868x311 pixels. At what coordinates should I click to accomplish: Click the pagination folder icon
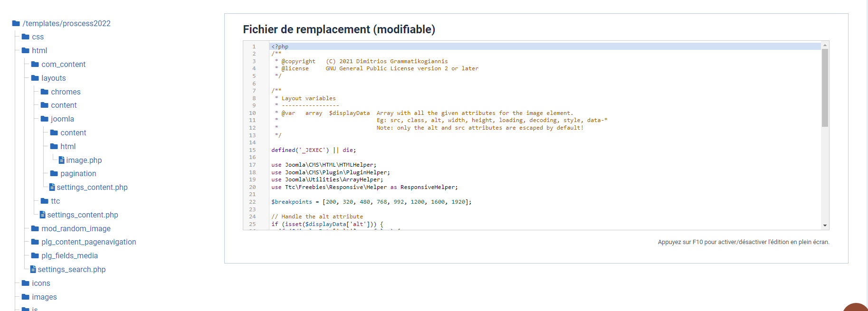tap(54, 173)
